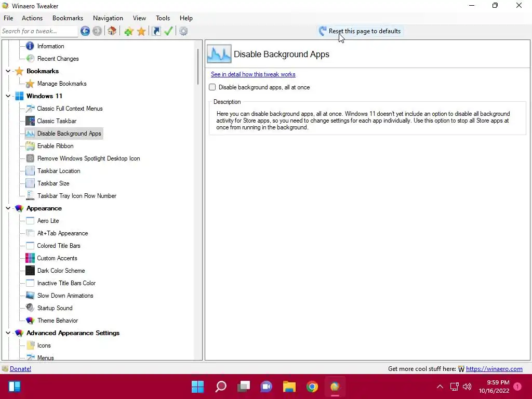
Task: Open the Navigation menu
Action: coord(108,18)
